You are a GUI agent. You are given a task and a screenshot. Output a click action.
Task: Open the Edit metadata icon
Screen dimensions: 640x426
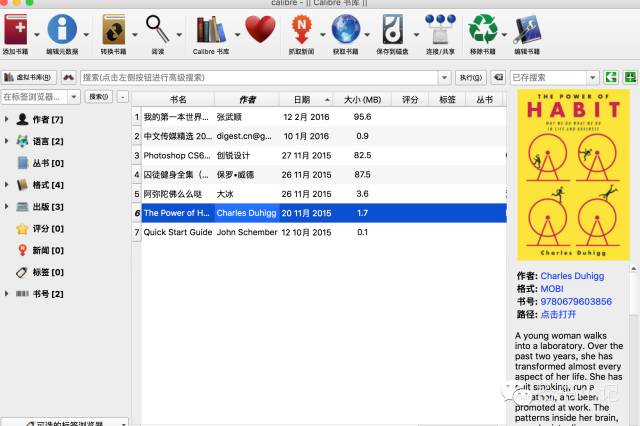[62, 29]
